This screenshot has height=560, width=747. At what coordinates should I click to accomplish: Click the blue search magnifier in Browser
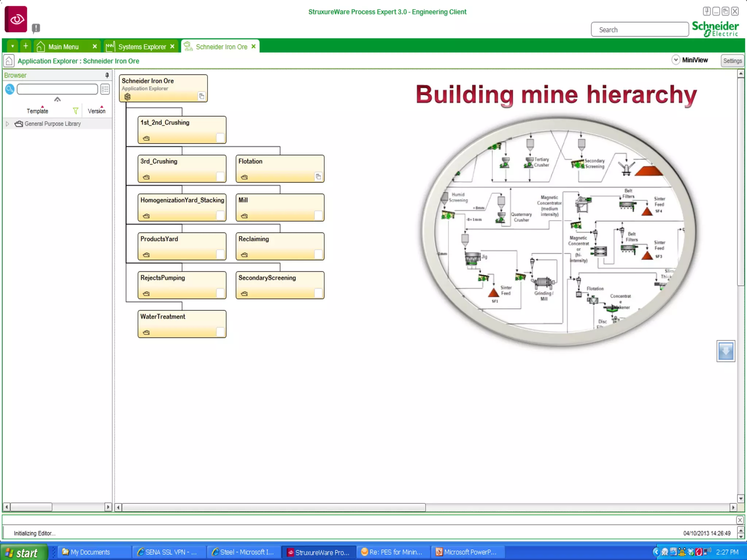click(x=10, y=89)
